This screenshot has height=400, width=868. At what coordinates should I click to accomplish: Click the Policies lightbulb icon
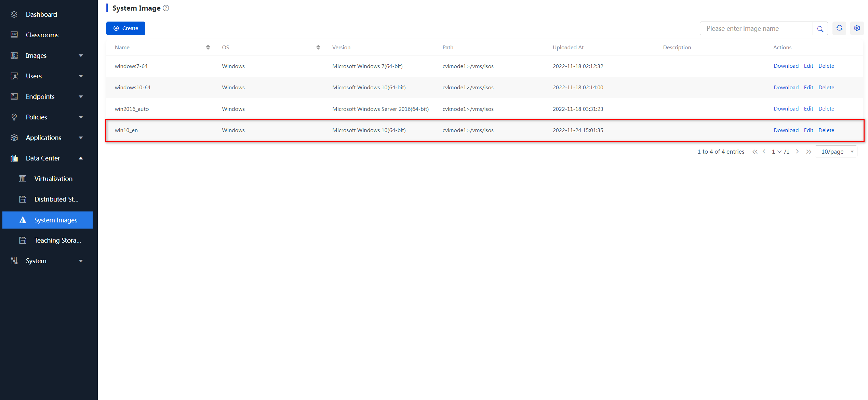pyautogui.click(x=14, y=117)
